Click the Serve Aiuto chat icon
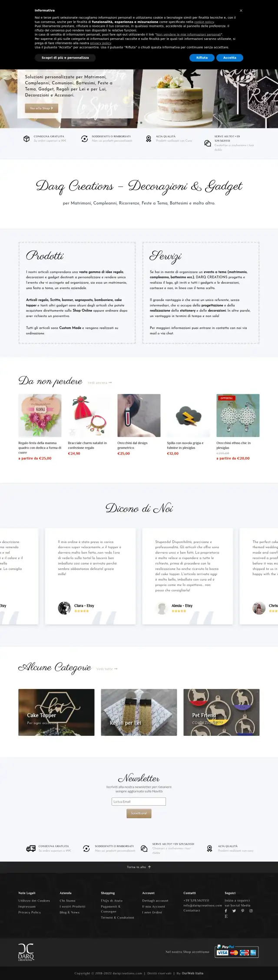The width and height of the screenshot is (278, 980). point(208,143)
